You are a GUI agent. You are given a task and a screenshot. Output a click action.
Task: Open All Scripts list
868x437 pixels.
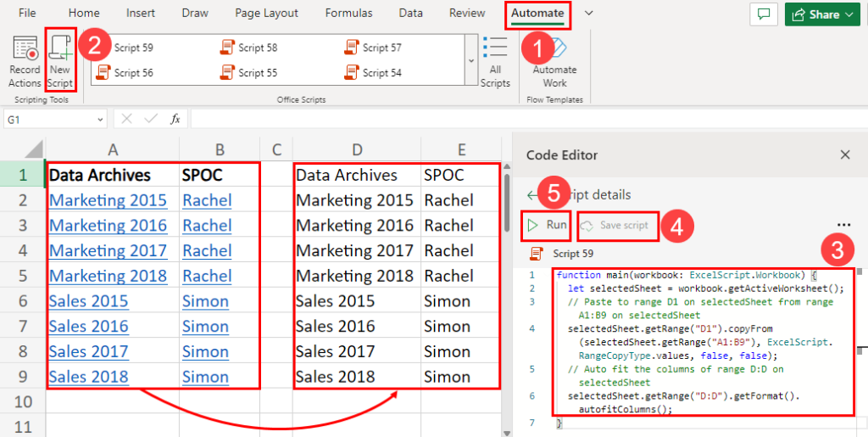pyautogui.click(x=495, y=62)
